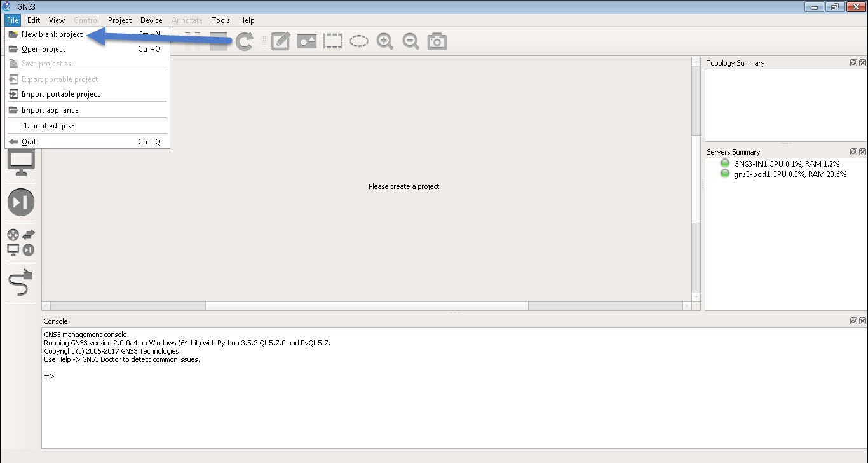The width and height of the screenshot is (868, 463).
Task: Click the 'Copyright (c) 2006-2017' line
Action: click(112, 351)
